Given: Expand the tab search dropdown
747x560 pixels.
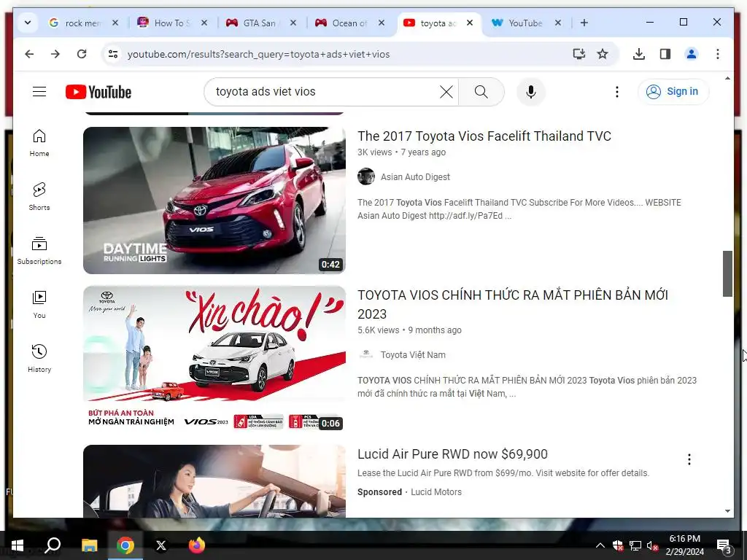Looking at the screenshot, I should point(28,23).
